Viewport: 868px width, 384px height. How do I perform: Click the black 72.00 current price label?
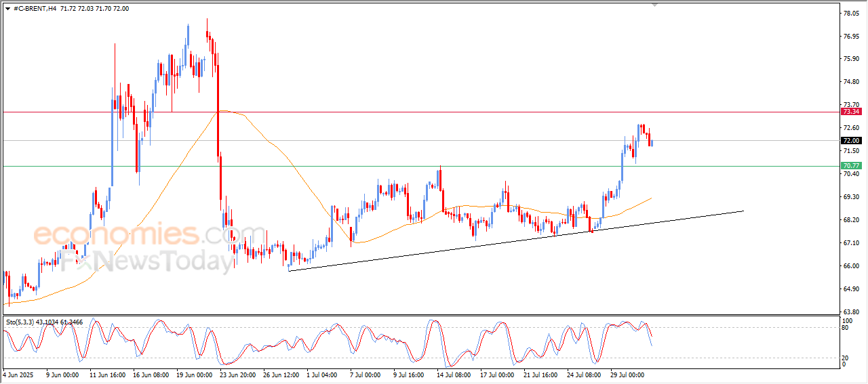coord(850,140)
